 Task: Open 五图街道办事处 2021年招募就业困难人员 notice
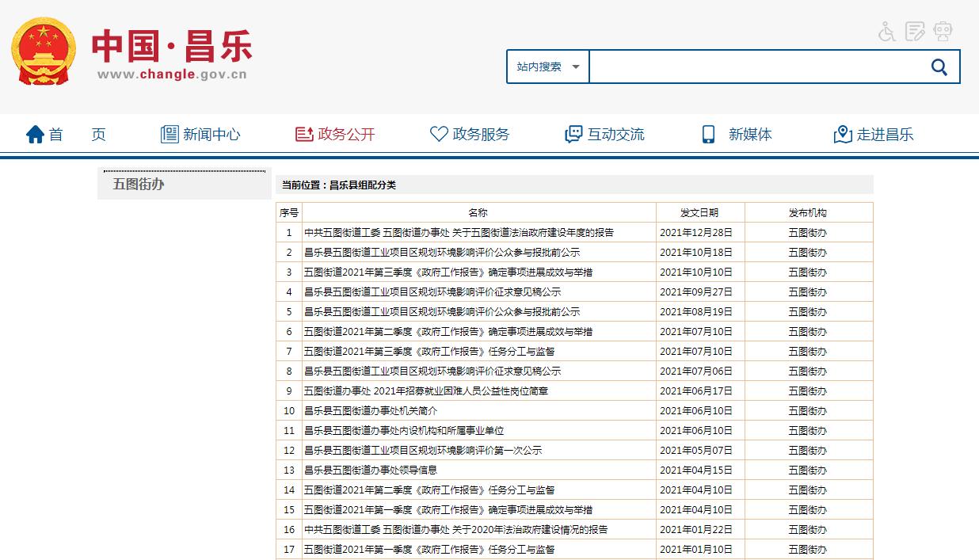coord(426,391)
